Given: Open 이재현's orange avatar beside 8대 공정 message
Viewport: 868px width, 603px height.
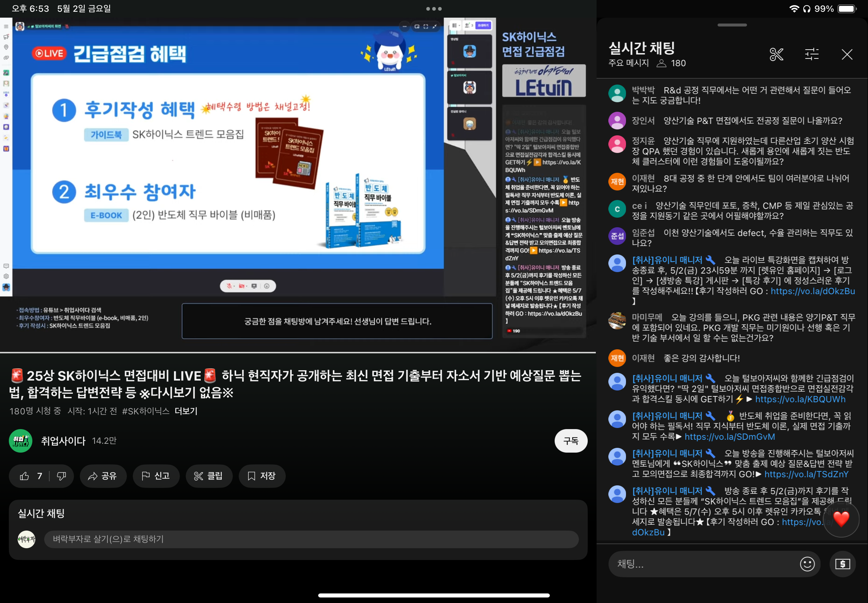Looking at the screenshot, I should [617, 182].
